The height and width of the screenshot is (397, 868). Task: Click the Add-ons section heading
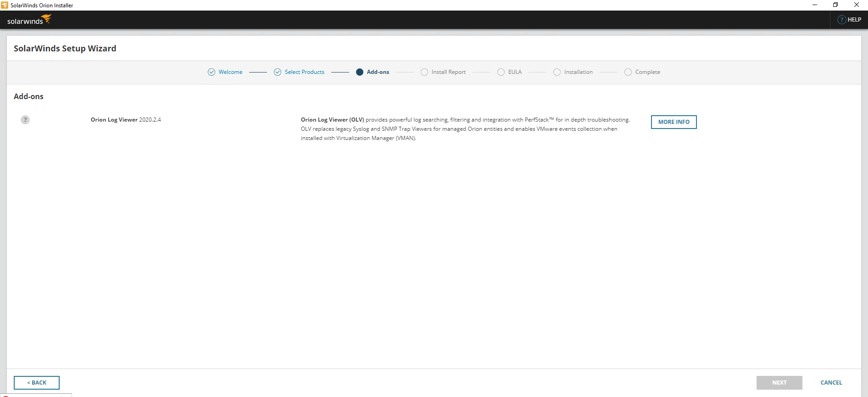click(28, 96)
